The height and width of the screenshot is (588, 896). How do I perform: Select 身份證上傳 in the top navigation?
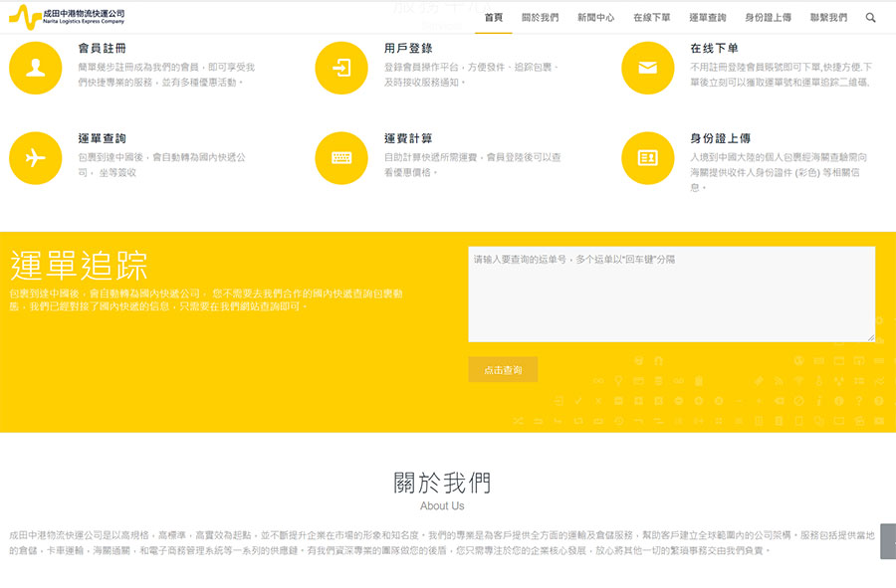(769, 18)
